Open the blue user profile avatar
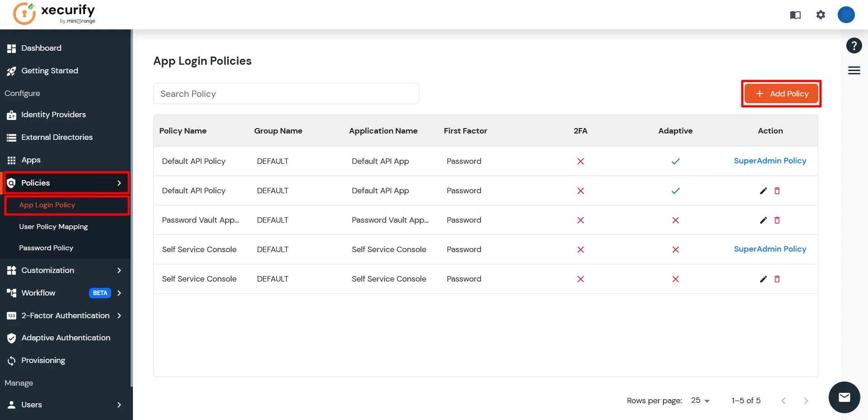868x420 pixels. coord(846,14)
